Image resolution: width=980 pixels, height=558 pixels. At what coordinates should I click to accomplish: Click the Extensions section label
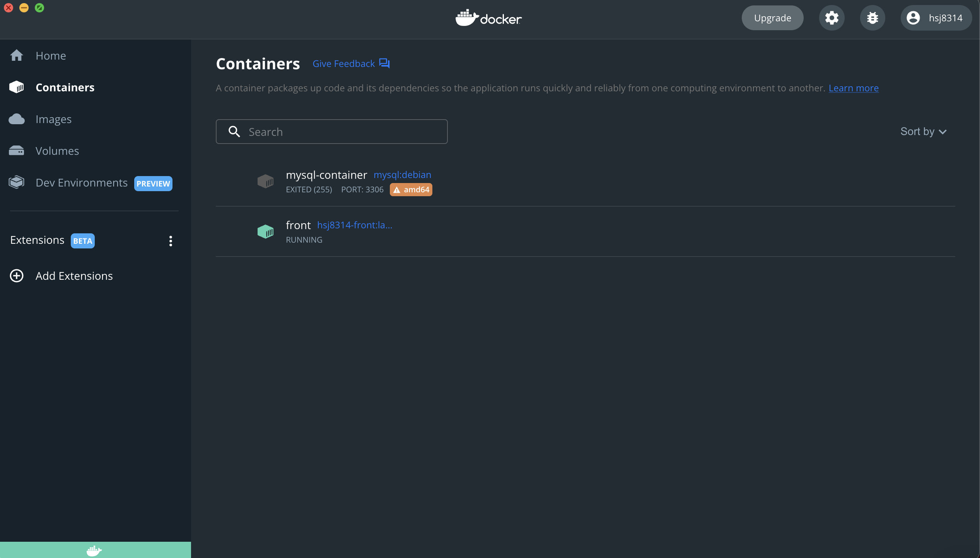click(37, 240)
